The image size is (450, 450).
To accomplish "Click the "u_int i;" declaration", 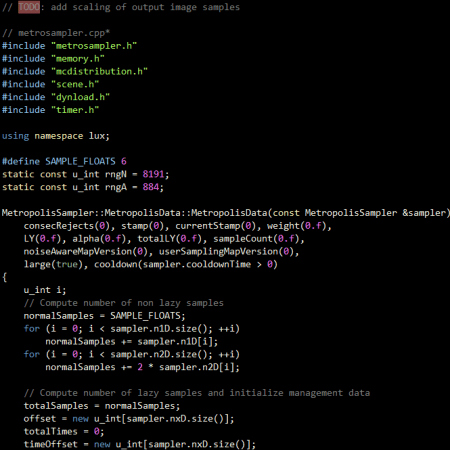I will 45,290.
